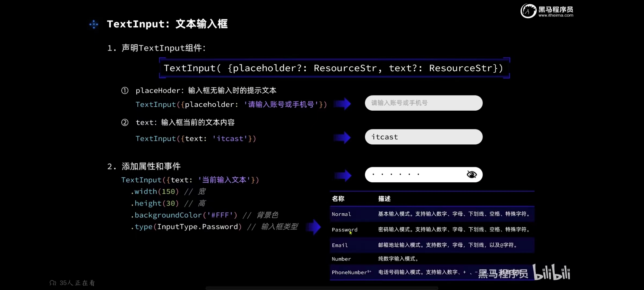The width and height of the screenshot is (644, 290).
Task: Click the 名称 column header
Action: coord(338,199)
